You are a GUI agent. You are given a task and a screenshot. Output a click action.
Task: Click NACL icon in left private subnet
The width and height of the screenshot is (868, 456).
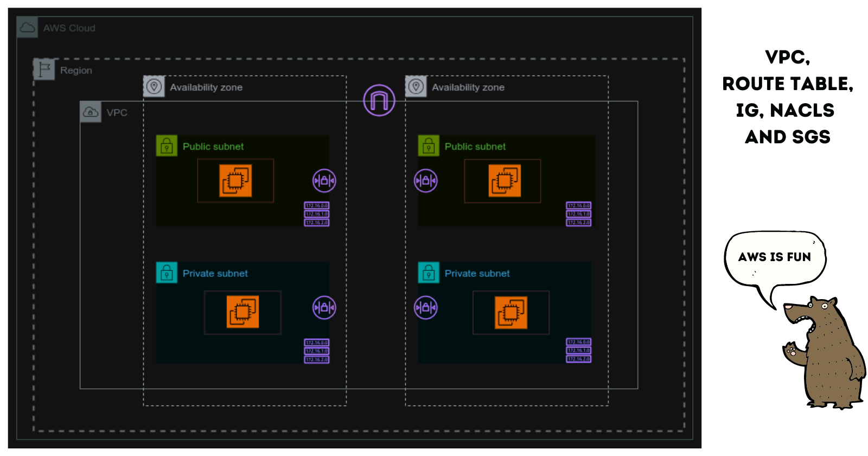[x=324, y=308]
